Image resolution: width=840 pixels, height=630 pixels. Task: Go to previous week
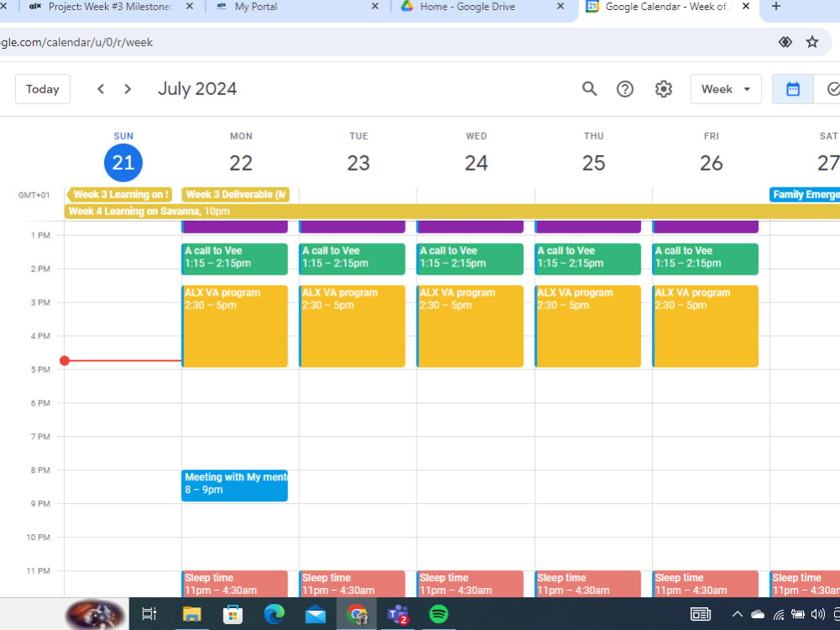point(101,89)
